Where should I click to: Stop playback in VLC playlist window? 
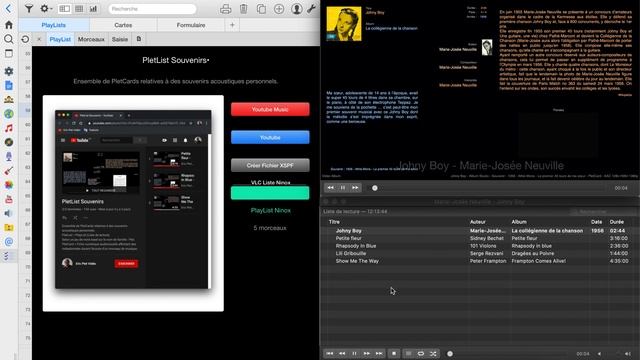coord(394,353)
